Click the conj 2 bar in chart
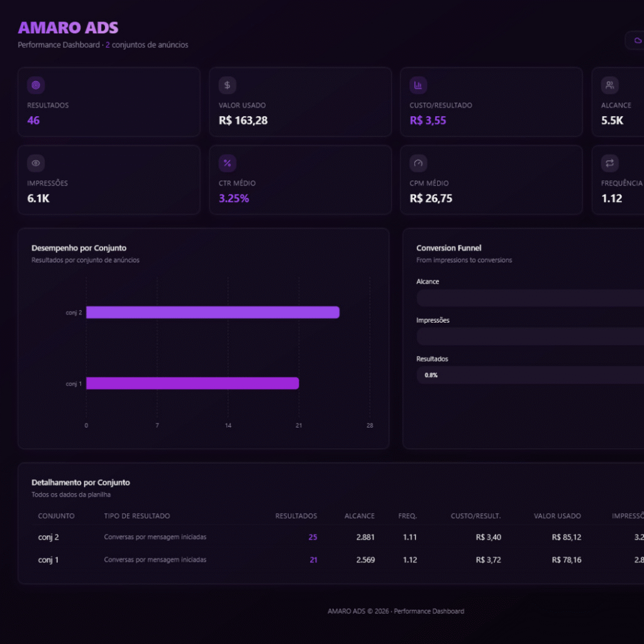 [x=213, y=313]
